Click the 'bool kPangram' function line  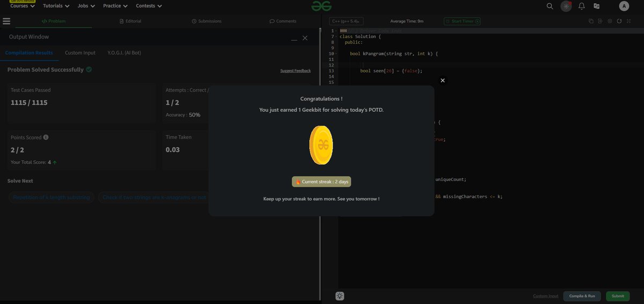point(394,54)
